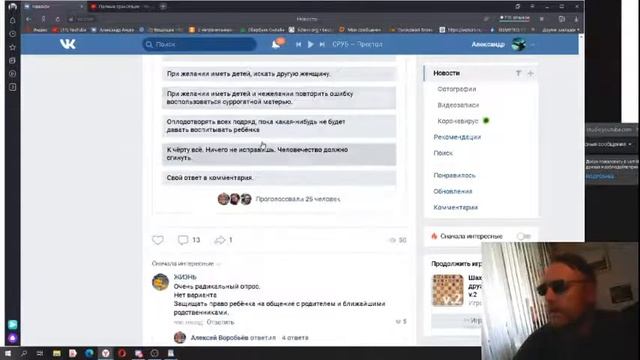This screenshot has width=640, height=360.
Task: Switch to the second browser tab
Action: coord(122,7)
